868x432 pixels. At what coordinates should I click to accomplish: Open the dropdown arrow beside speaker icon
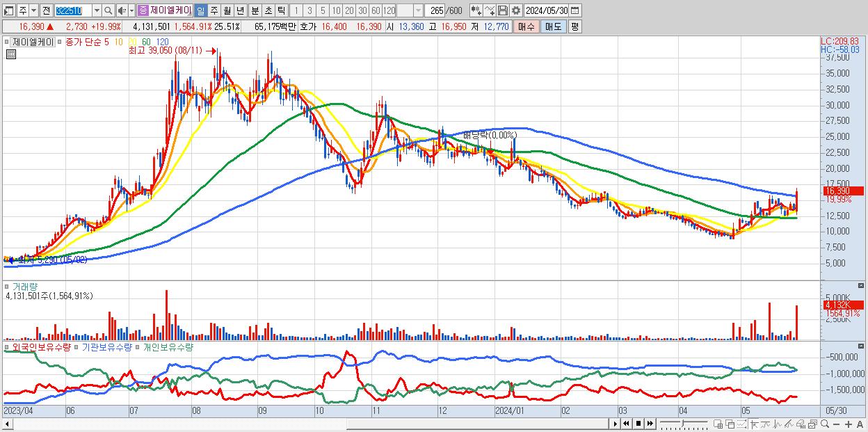[x=131, y=10]
